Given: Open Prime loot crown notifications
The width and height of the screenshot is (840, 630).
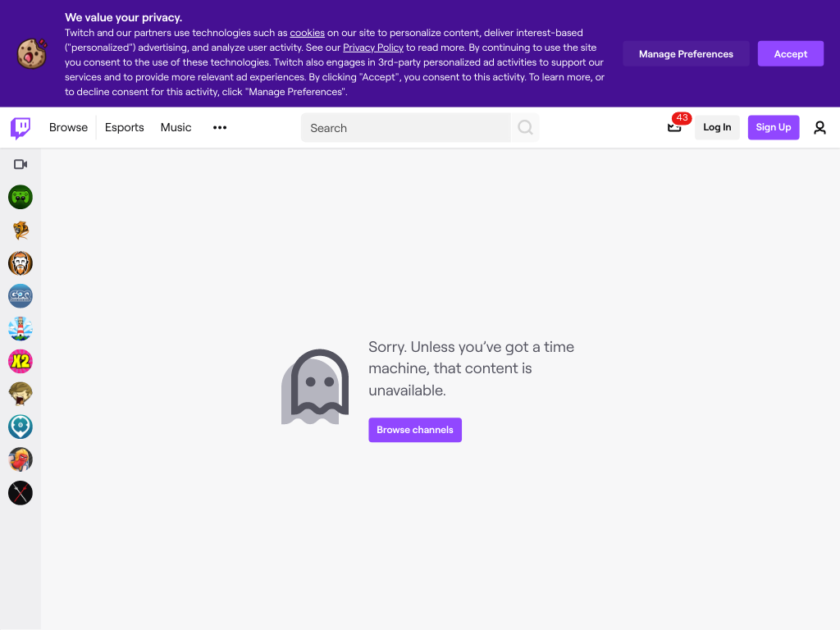Looking at the screenshot, I should [x=674, y=127].
